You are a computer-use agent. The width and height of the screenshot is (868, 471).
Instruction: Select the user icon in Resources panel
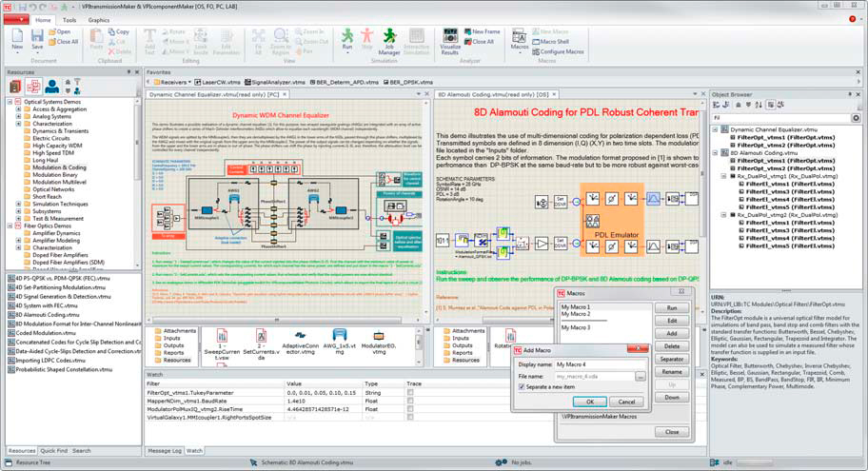(52, 87)
